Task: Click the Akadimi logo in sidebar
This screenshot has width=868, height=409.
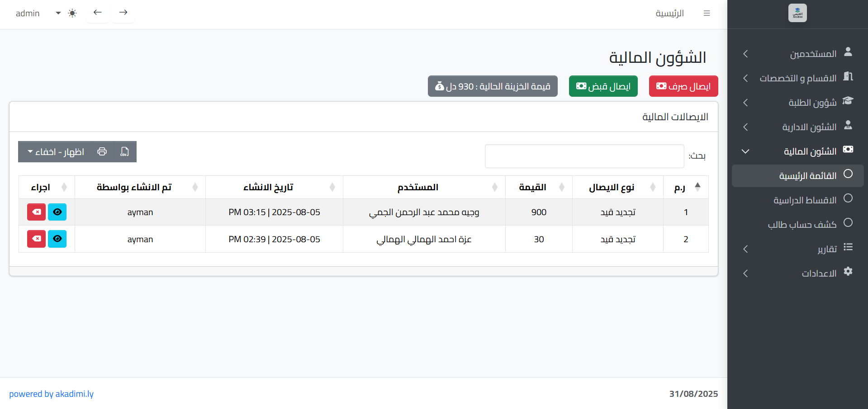Action: click(797, 13)
